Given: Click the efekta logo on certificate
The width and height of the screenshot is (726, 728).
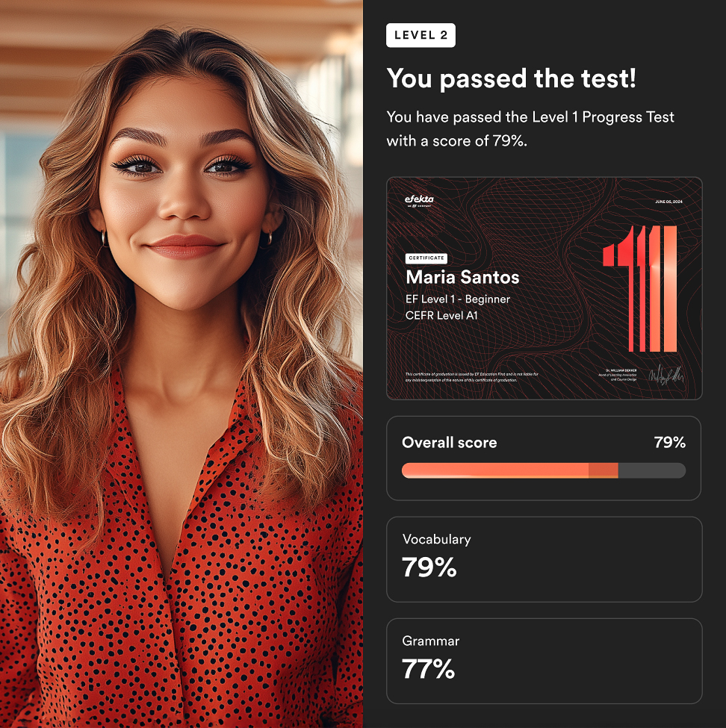Looking at the screenshot, I should coord(419,201).
